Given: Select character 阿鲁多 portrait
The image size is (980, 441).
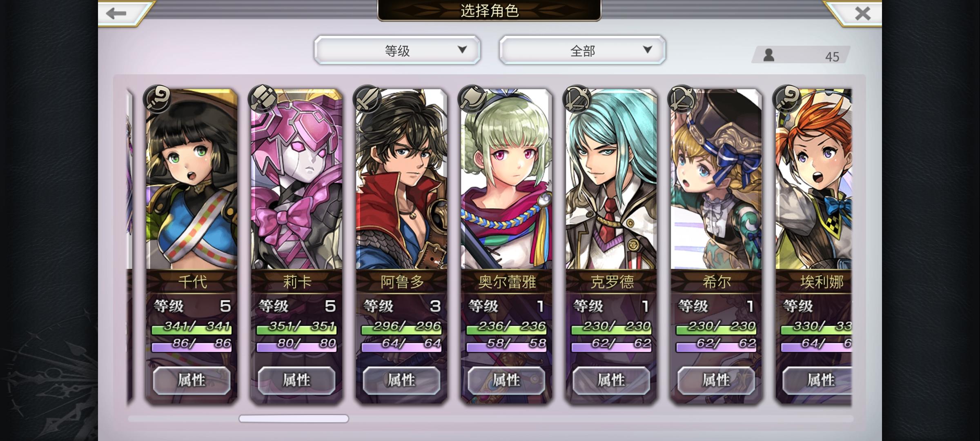Looking at the screenshot, I should click(401, 180).
